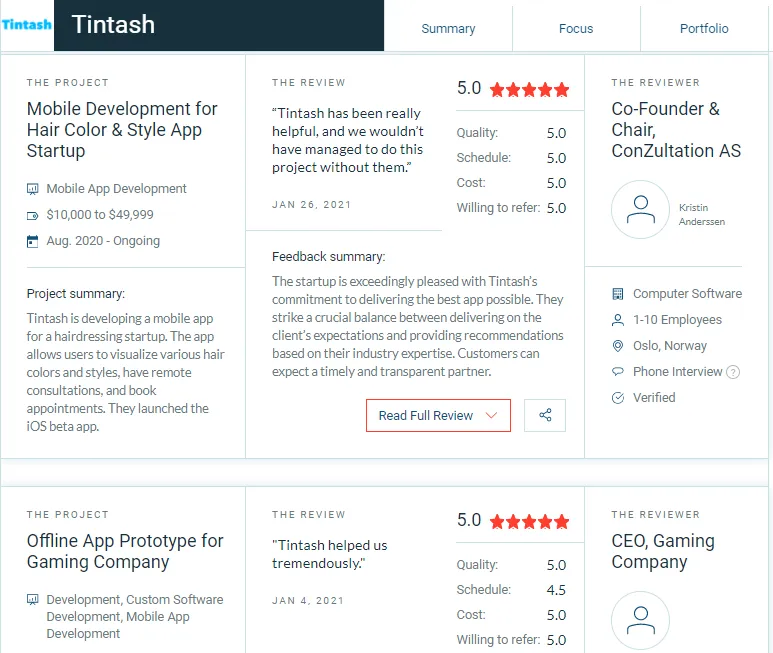The width and height of the screenshot is (773, 653).
Task: Click Kristin Anderssen's profile avatar
Action: pos(640,209)
